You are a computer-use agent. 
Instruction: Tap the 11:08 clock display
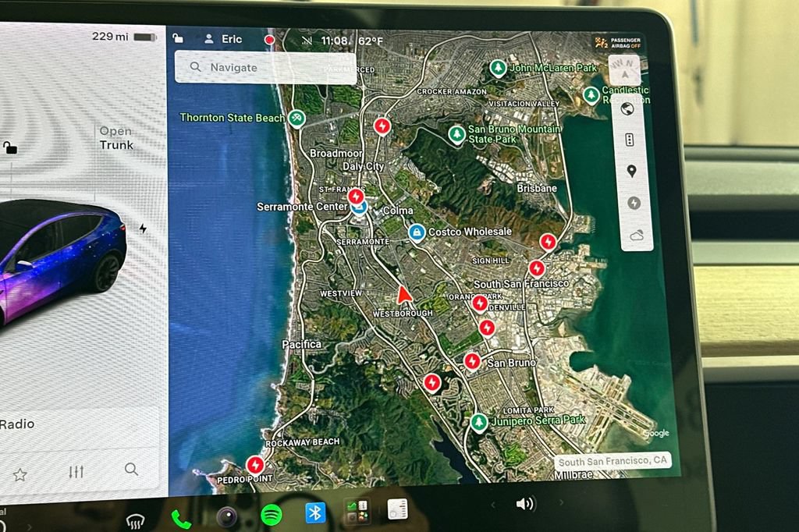click(x=334, y=41)
